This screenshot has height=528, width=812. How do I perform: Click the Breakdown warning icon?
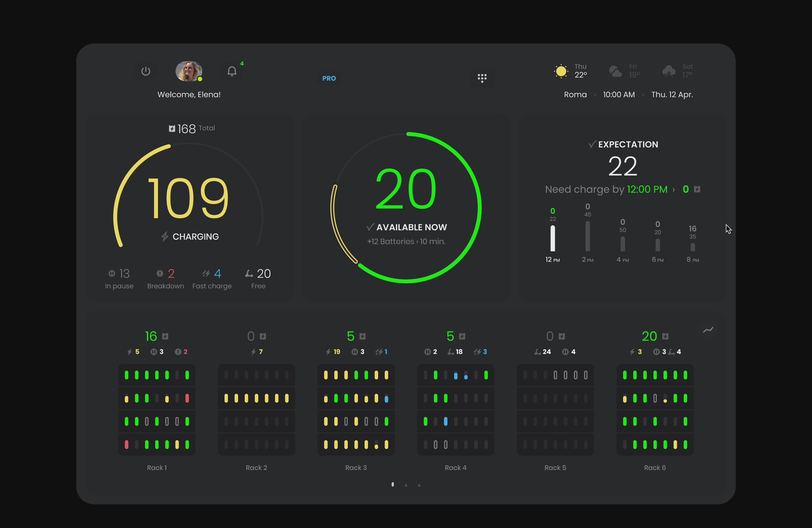(160, 273)
